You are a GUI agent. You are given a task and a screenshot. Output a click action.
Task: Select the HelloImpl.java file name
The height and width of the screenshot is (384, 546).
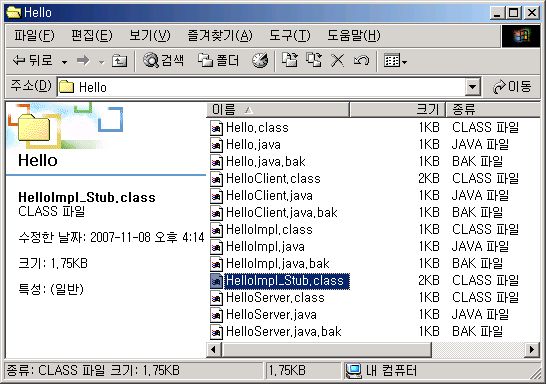pos(265,247)
